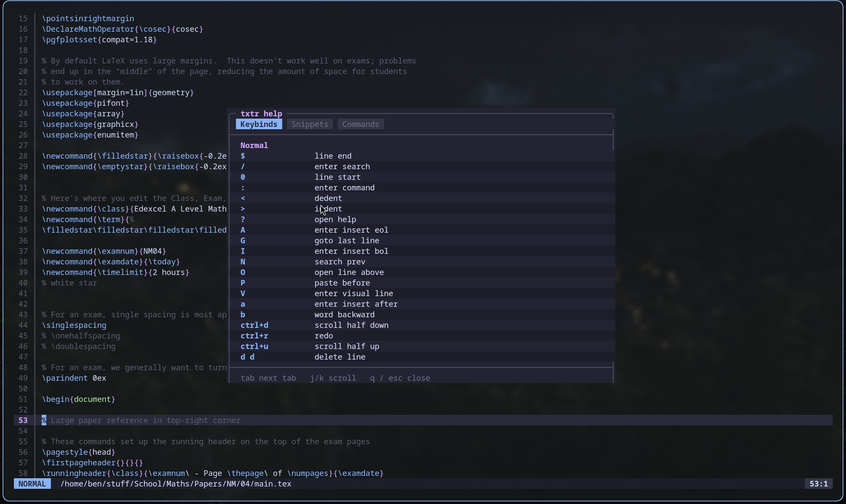The image size is (846, 504).
Task: Click the help popup scrollbar thumb
Action: coord(613,139)
